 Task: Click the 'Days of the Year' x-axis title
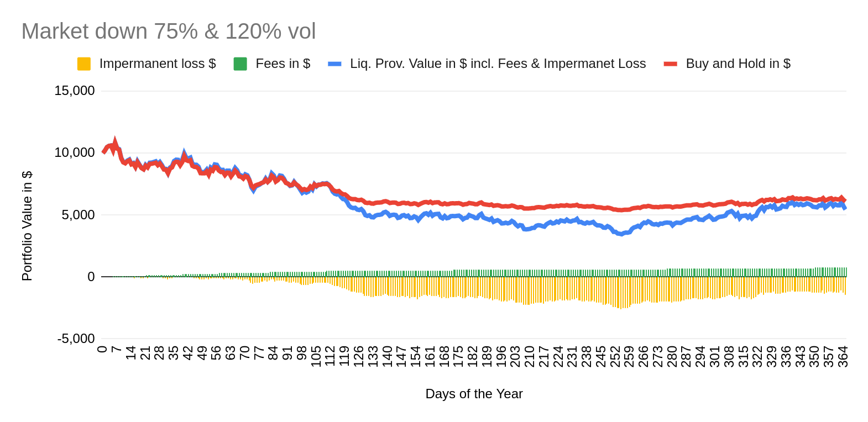tap(474, 394)
